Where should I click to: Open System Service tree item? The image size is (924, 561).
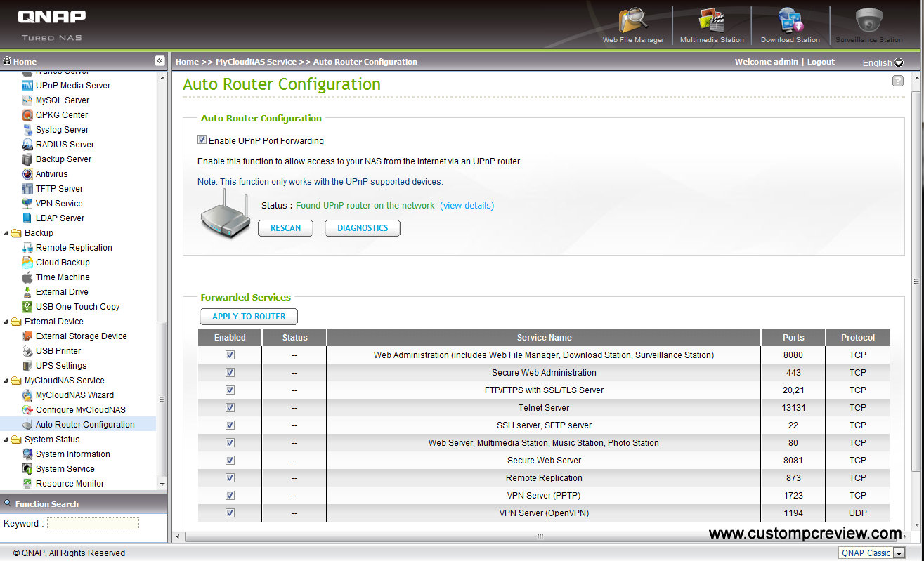pos(65,468)
